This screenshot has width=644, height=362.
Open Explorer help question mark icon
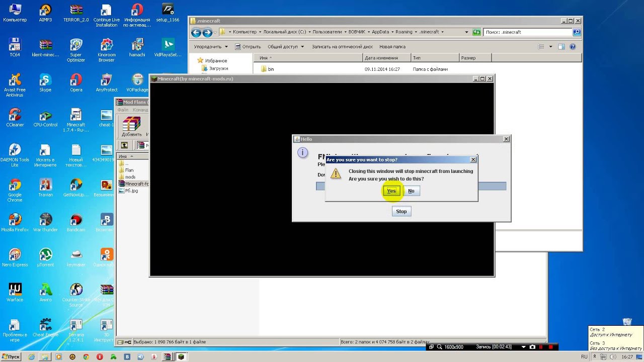573,47
